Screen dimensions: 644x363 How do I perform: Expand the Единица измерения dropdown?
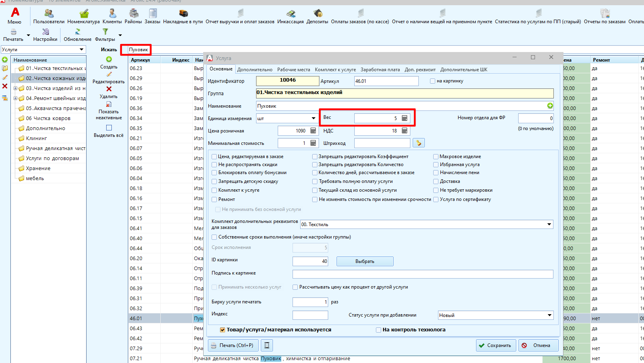313,118
